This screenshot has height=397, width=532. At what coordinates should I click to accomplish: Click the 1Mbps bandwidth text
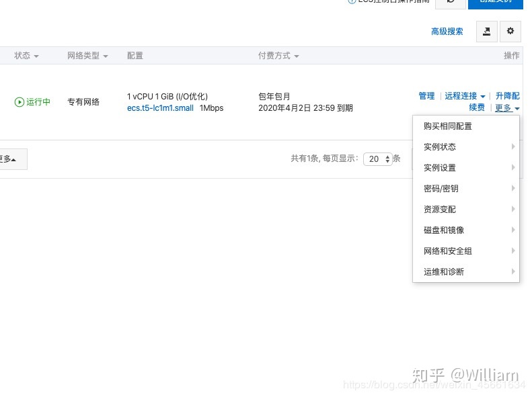click(211, 108)
